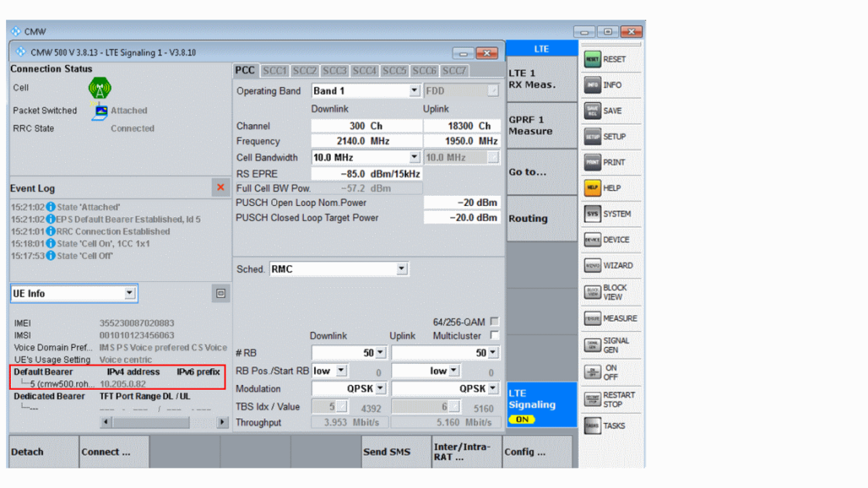Open the SETUP icon button
Screen dimensions: 868x488
[x=592, y=136]
